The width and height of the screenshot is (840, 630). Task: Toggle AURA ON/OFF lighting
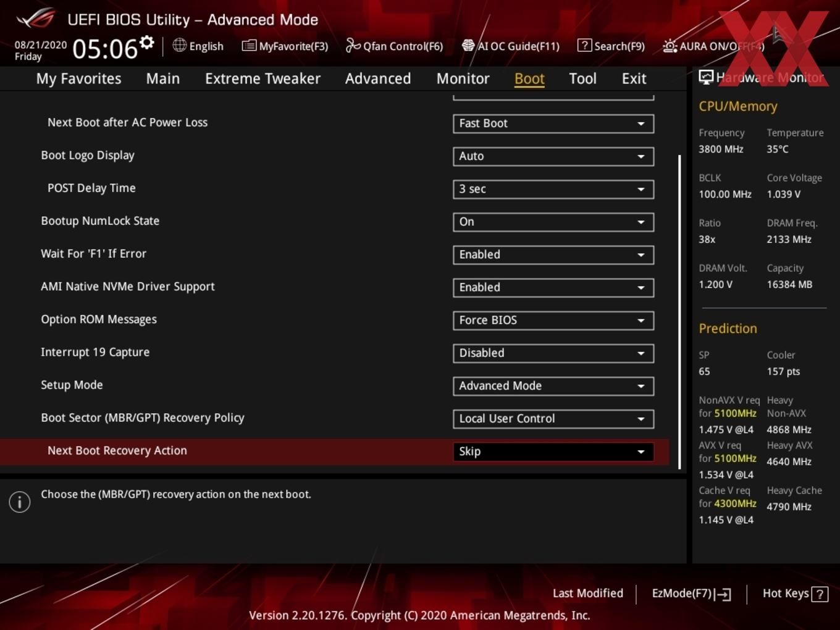click(713, 46)
